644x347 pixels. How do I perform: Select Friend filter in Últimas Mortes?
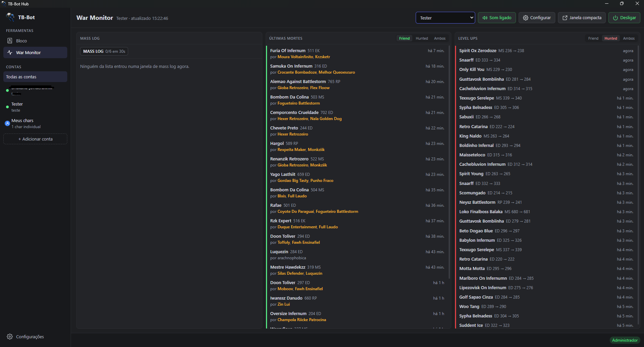[x=404, y=38]
